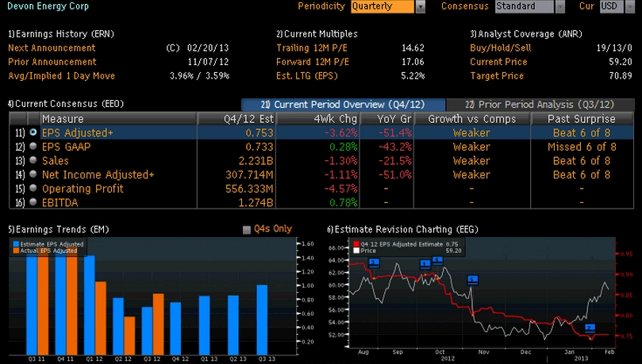Switch to Prior Period Analysis (Q3/12) tab
Viewport: 642px width, 364px height.
540,105
